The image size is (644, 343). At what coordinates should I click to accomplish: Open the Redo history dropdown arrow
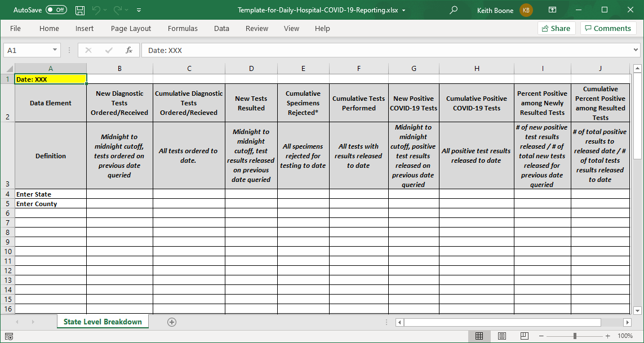click(x=127, y=10)
